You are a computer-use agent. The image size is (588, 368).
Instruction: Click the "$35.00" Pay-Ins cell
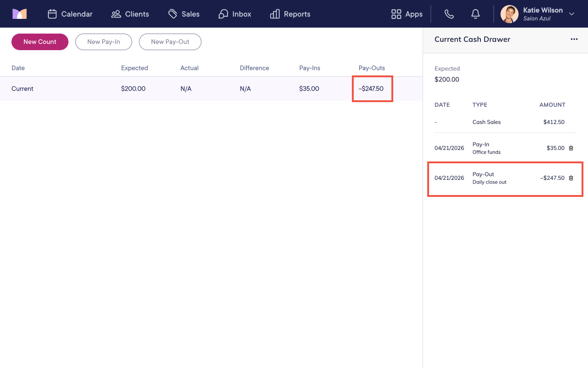[x=309, y=88]
